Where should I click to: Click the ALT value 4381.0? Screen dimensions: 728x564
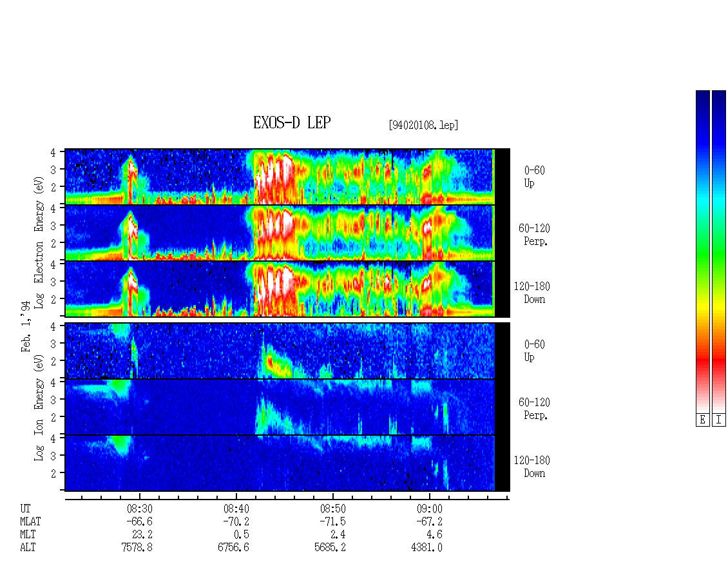coord(426,548)
